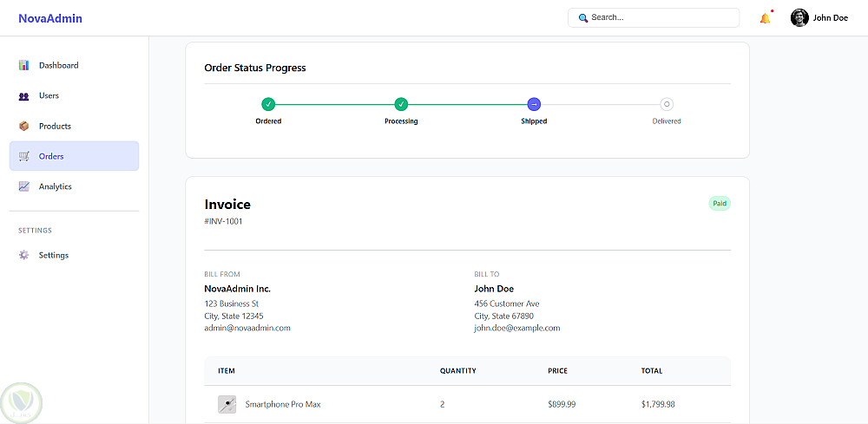The image size is (868, 424).
Task: Click the Users people icon
Action: pyautogui.click(x=24, y=96)
